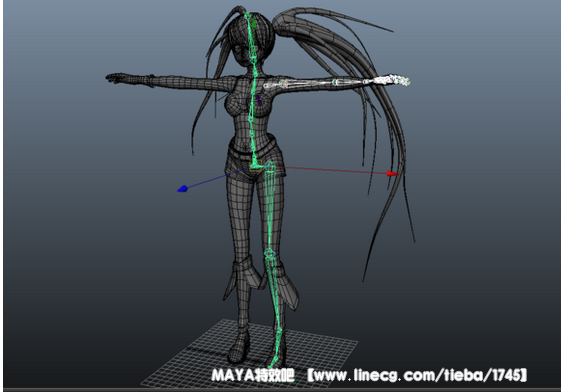Select the yellow center manipulator handle at hips
This screenshot has height=392, width=561.
255,166
